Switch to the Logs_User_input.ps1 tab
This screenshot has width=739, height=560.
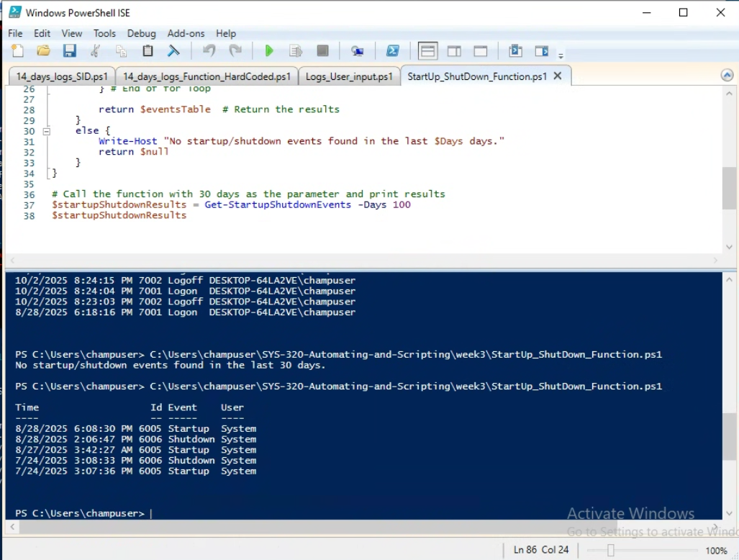[349, 76]
